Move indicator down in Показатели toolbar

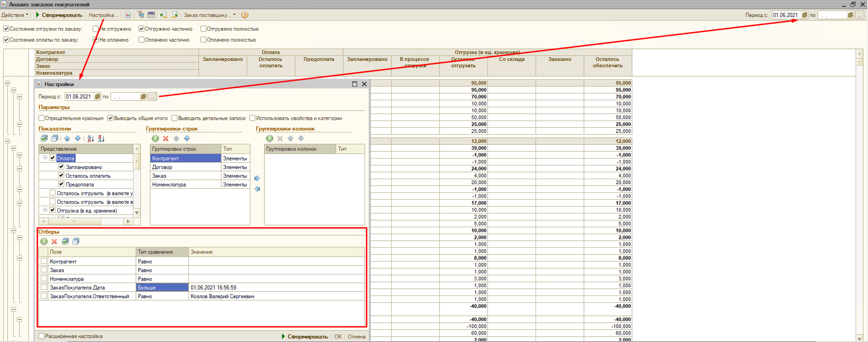point(78,139)
